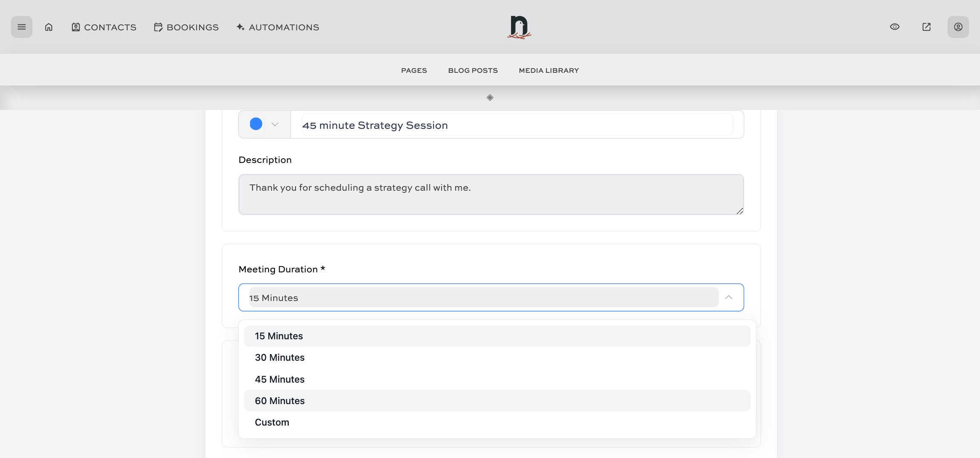Select 60 Minutes meeting duration
Screen dimensions: 980x458
pyautogui.click(x=280, y=400)
